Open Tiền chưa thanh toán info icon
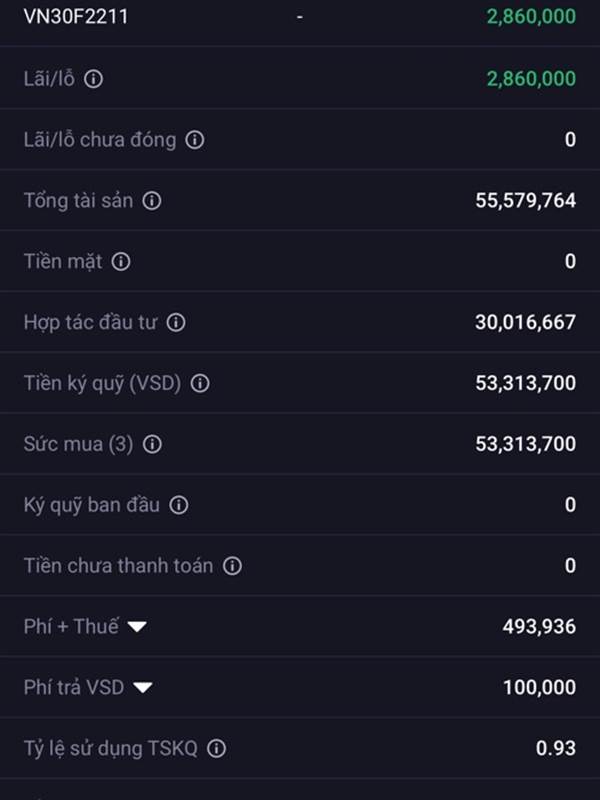 (232, 566)
